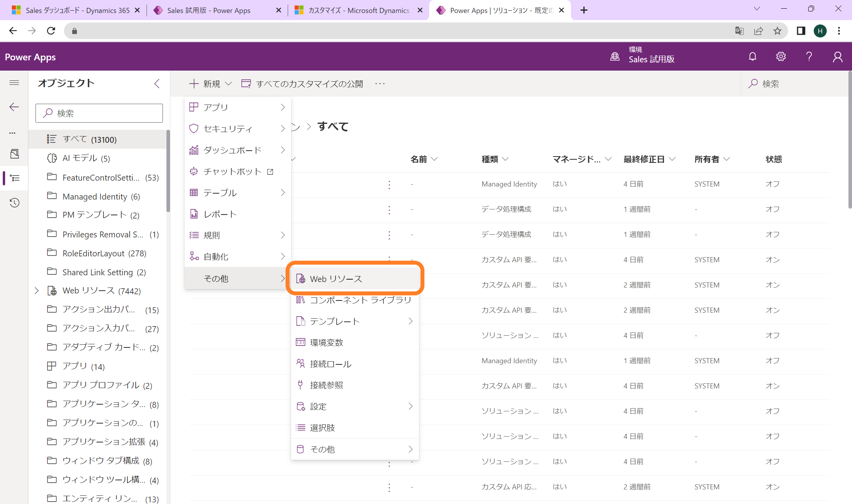The width and height of the screenshot is (852, 504).
Task: Select すべて (13100) in object tree
Action: tap(97, 139)
